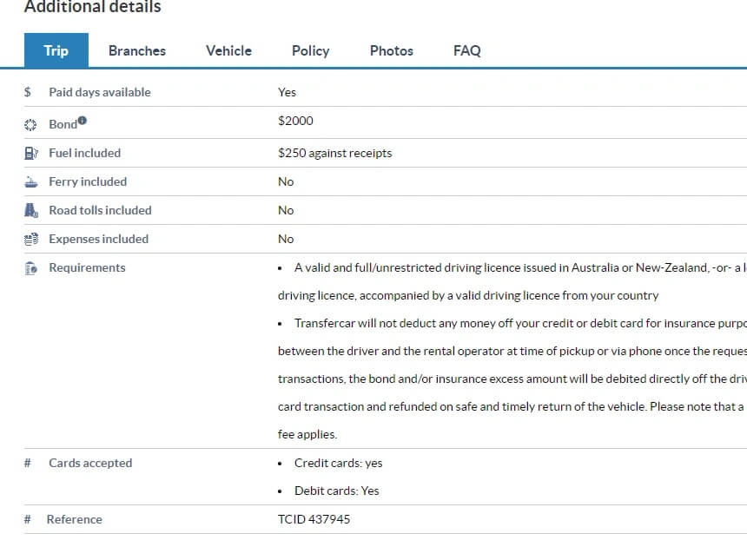Image resolution: width=747 pixels, height=560 pixels.
Task: Select the 'Cards accepted' label
Action: (x=90, y=463)
